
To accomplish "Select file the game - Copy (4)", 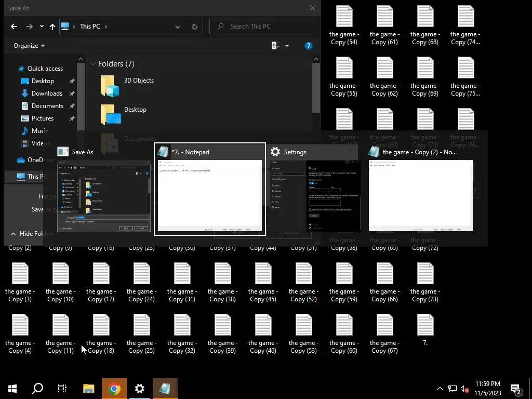I will click(20, 335).
